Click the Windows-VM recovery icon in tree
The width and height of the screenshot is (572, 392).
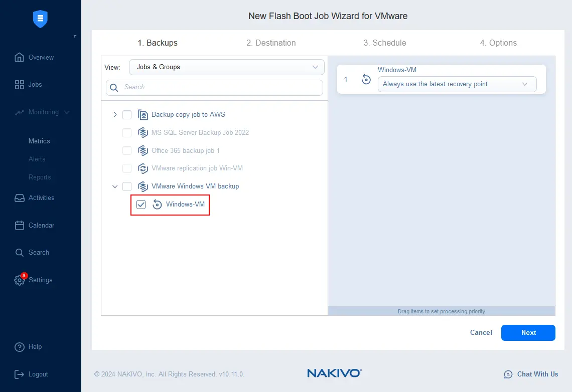pos(157,205)
